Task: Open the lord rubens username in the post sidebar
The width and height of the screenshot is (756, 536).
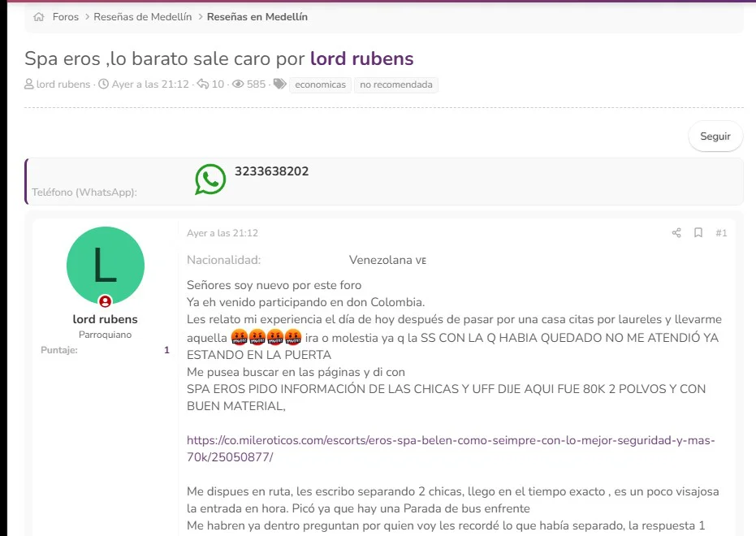Action: [105, 319]
